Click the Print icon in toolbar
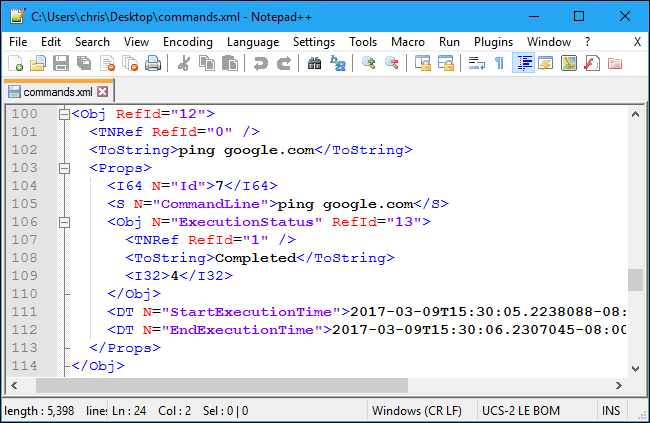650x423 pixels. pyautogui.click(x=153, y=63)
